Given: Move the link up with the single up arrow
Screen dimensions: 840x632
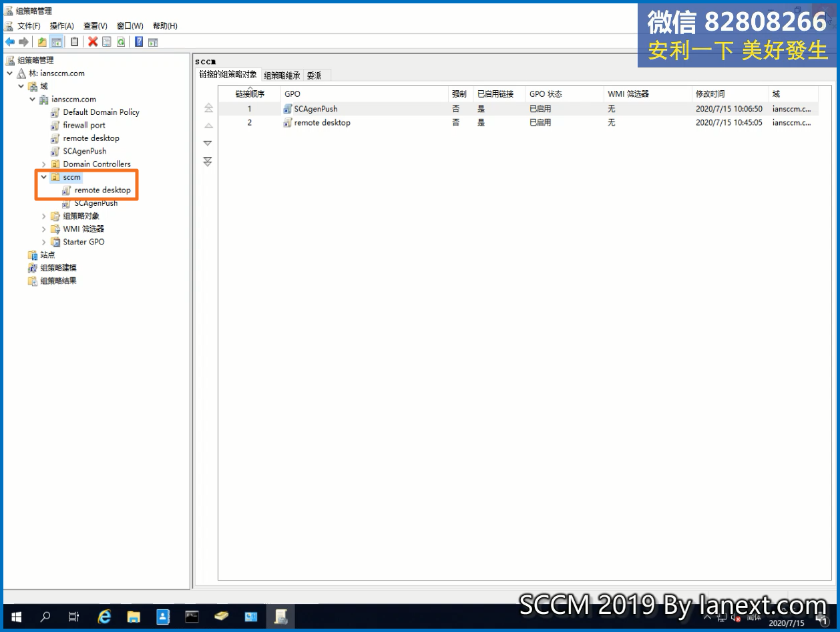Looking at the screenshot, I should [208, 126].
